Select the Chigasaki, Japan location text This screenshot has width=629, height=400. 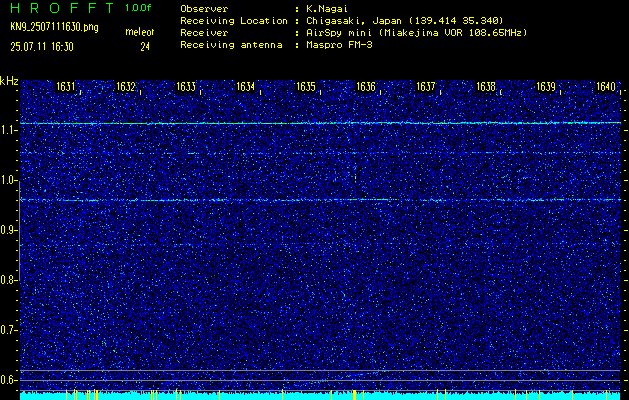pyautogui.click(x=404, y=21)
